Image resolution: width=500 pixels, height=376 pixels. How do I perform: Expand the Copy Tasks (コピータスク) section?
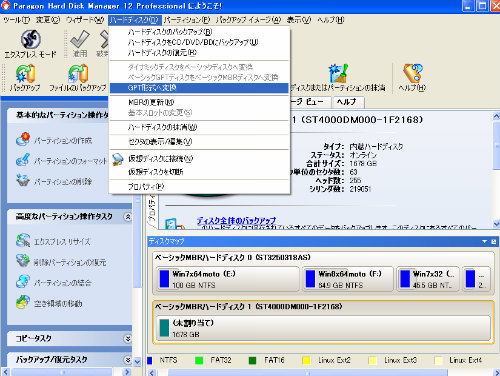[x=128, y=339]
